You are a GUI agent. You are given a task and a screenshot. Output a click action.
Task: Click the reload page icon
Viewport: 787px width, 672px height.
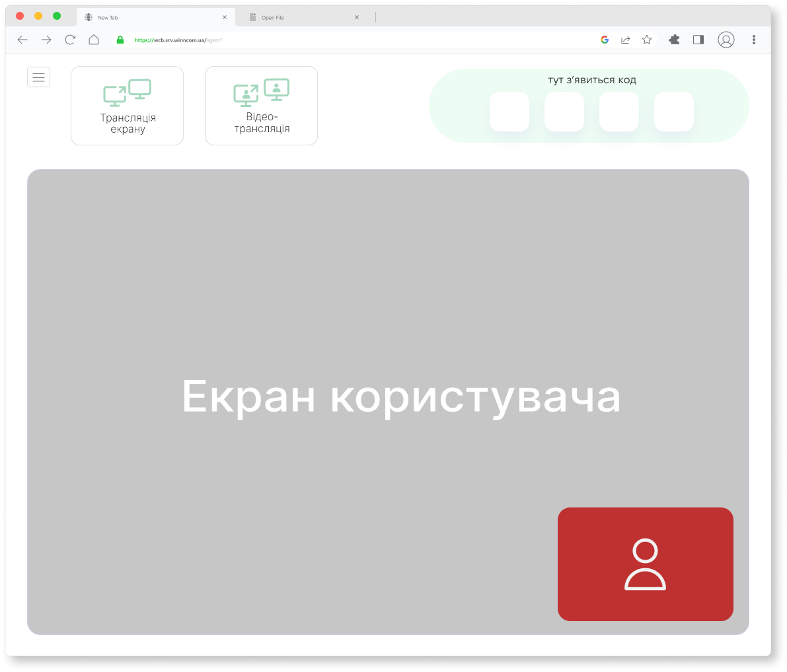[x=70, y=40]
